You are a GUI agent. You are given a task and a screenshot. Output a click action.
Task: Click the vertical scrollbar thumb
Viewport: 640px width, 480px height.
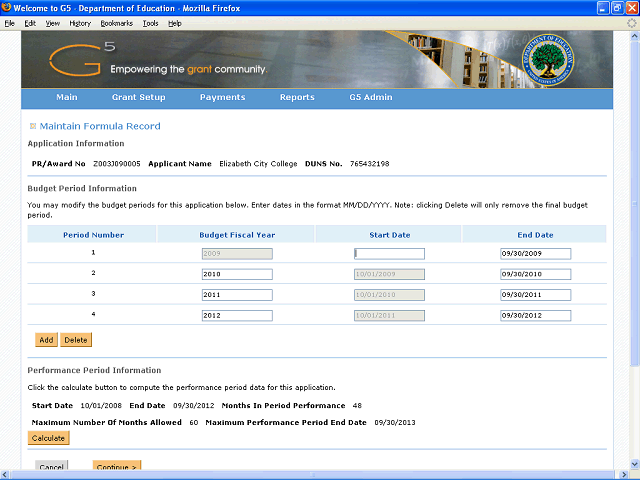pos(634,203)
